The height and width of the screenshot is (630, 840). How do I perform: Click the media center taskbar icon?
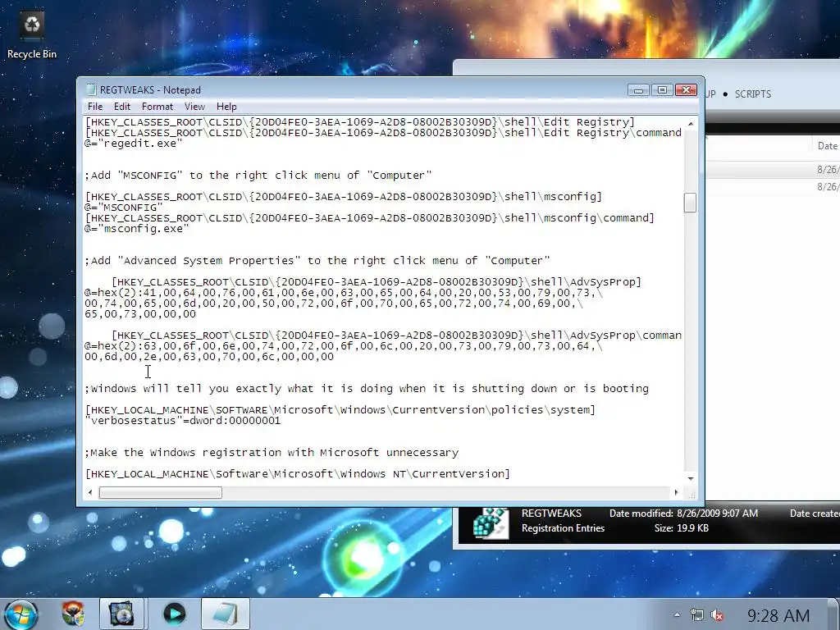(x=121, y=614)
